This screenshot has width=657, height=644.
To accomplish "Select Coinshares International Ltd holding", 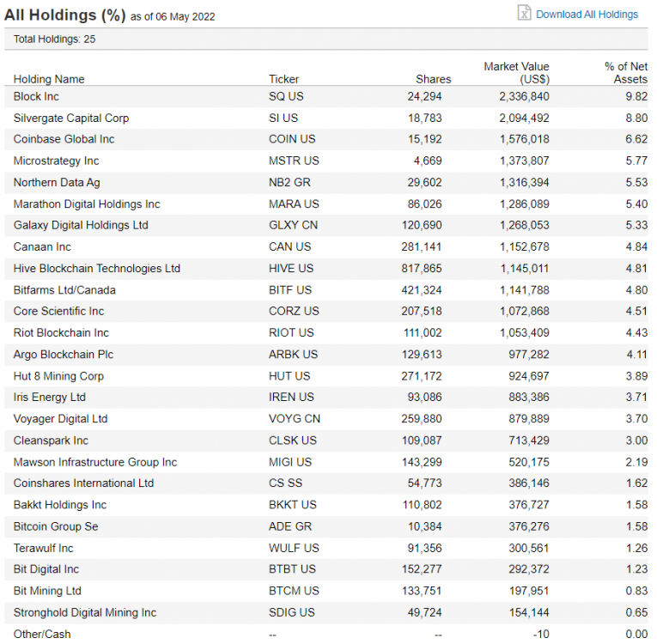I will pos(84,483).
